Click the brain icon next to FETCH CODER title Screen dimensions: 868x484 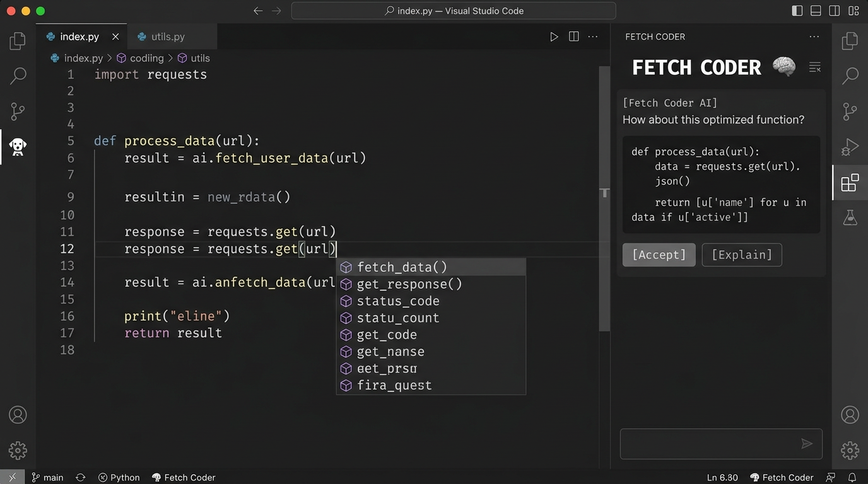783,66
